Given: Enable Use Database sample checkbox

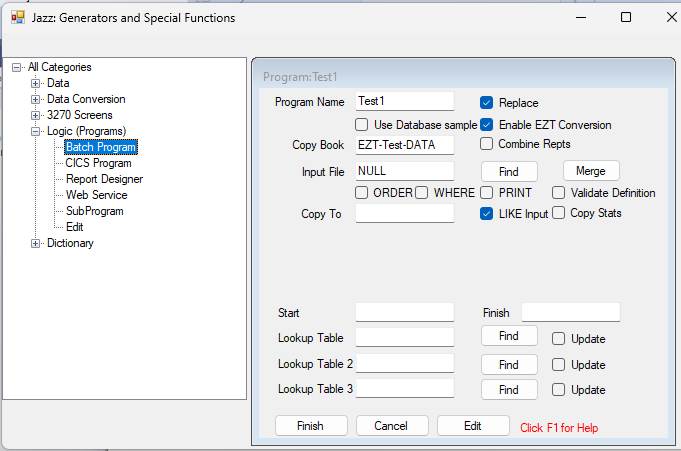Looking at the screenshot, I should 361,125.
